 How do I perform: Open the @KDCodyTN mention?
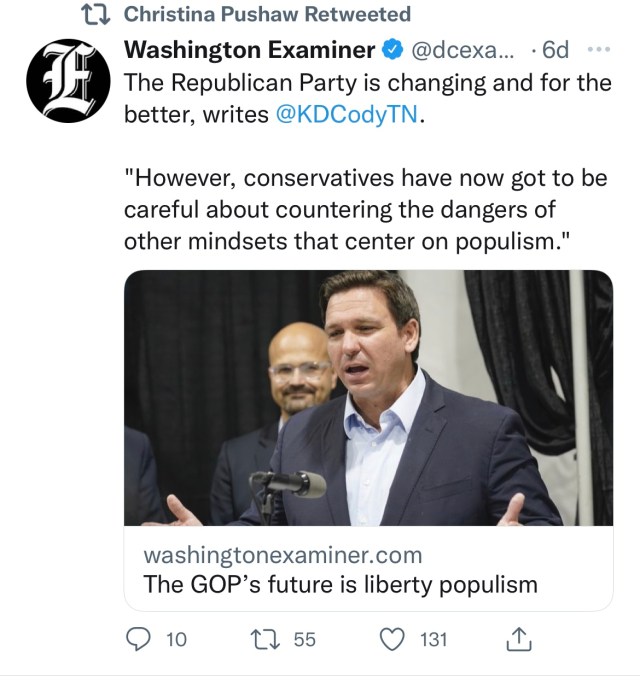click(346, 114)
